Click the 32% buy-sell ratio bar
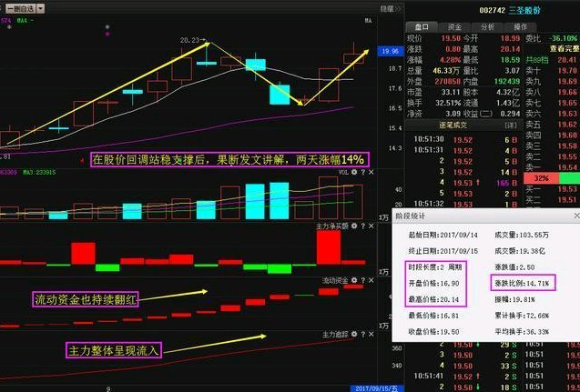 click(542, 179)
